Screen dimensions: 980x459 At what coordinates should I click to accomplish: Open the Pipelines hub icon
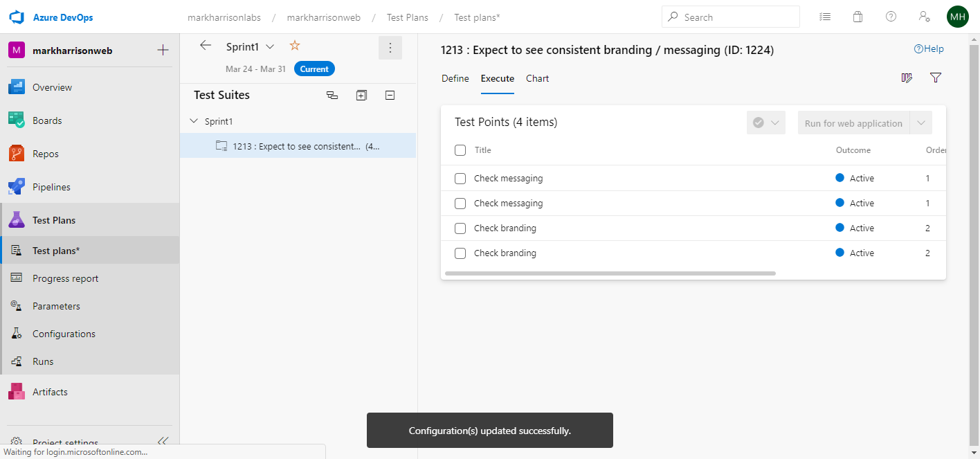pyautogui.click(x=17, y=187)
